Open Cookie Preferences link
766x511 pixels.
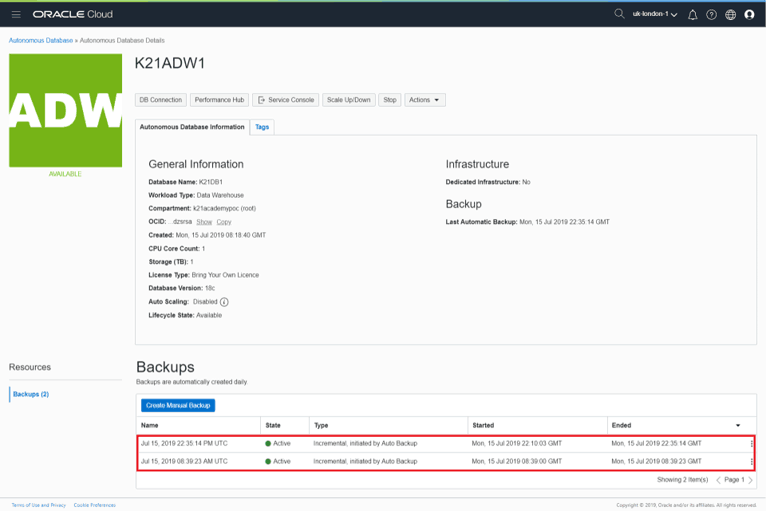point(95,505)
